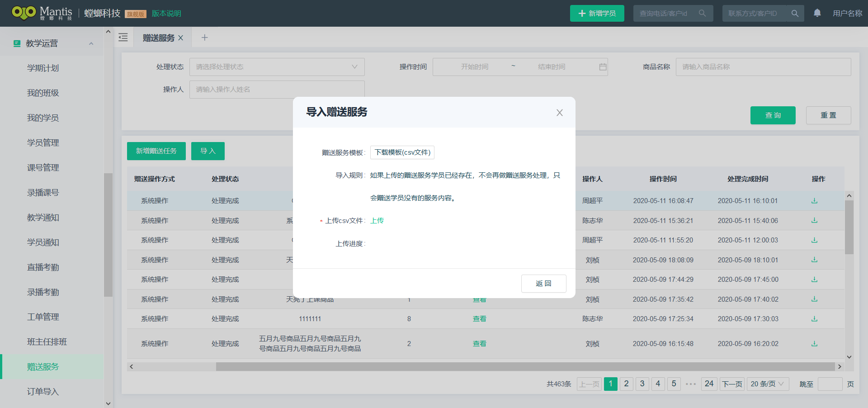The width and height of the screenshot is (868, 408).
Task: Click 查看 link in 五月九号商品 row
Action: coord(479,344)
